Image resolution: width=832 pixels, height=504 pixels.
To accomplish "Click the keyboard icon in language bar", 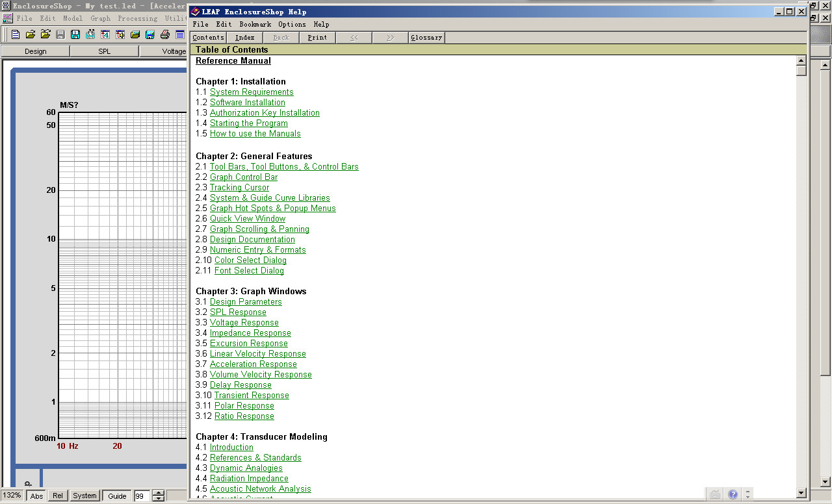I will pyautogui.click(x=714, y=495).
